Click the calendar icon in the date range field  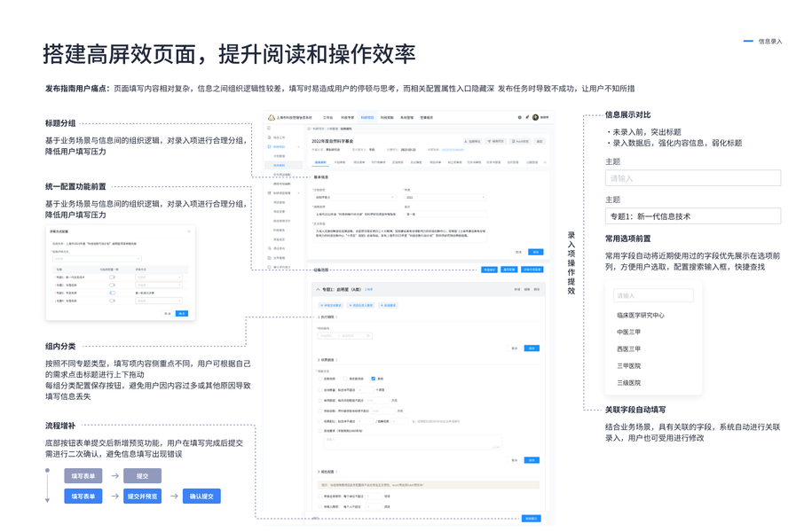pyautogui.click(x=367, y=336)
